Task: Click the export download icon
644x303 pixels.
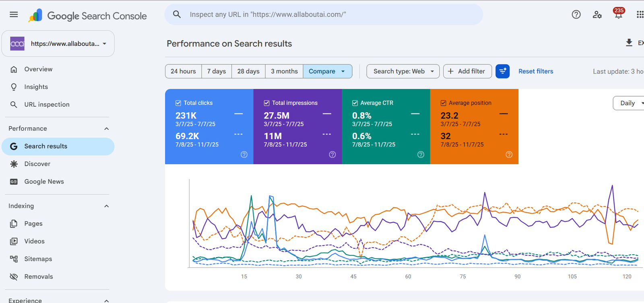Action: [629, 43]
